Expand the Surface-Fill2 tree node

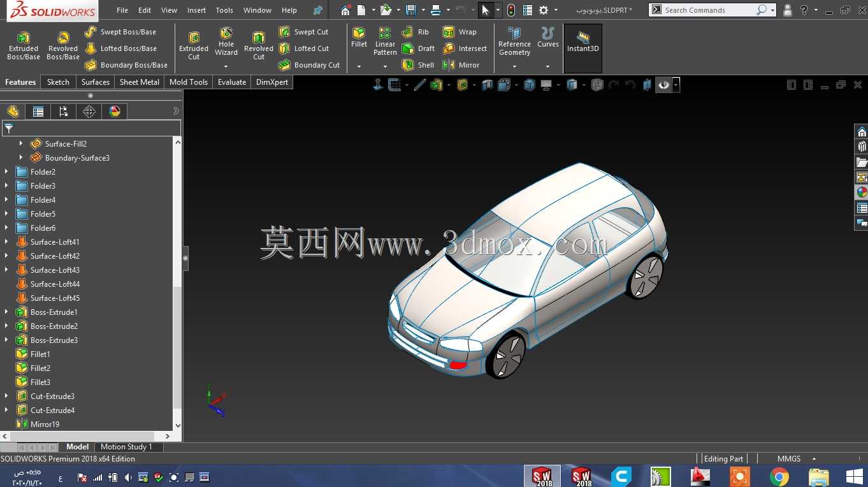[x=21, y=143]
